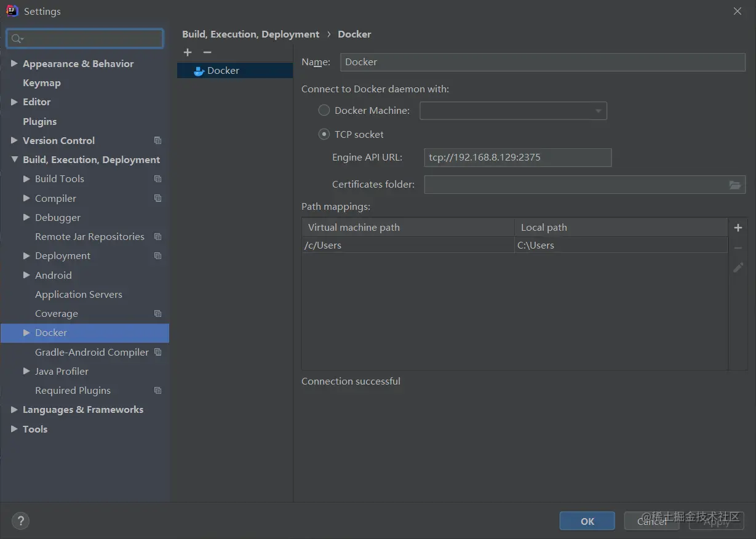Expand the Editor section
The image size is (756, 539).
[14, 102]
